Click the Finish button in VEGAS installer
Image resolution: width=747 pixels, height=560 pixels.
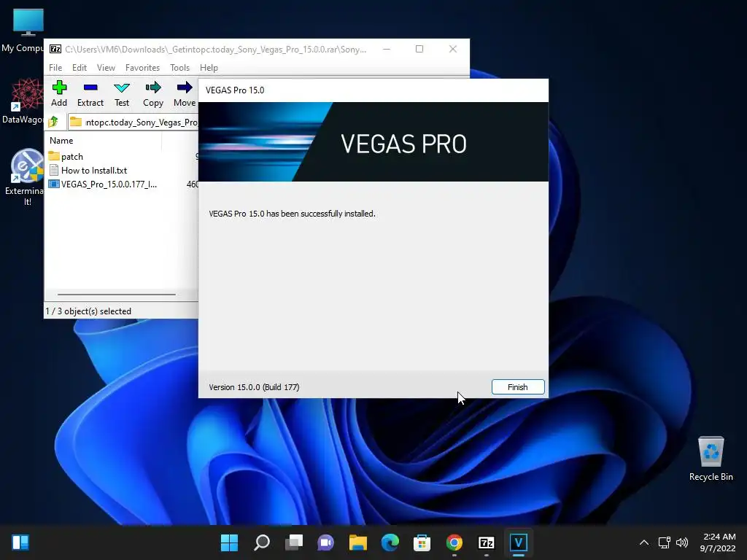point(518,386)
